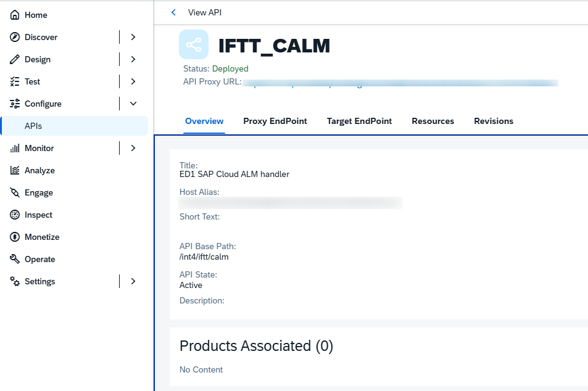The height and width of the screenshot is (391, 588).
Task: Click the IFTT_CALM share icon tile
Action: pyautogui.click(x=194, y=44)
